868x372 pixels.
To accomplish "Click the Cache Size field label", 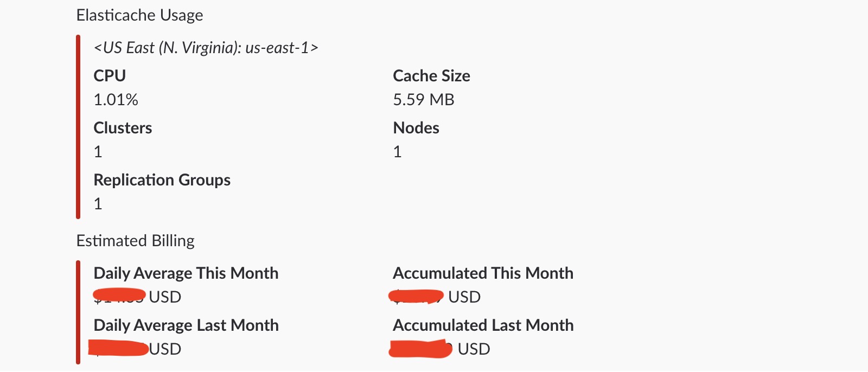I will 431,75.
